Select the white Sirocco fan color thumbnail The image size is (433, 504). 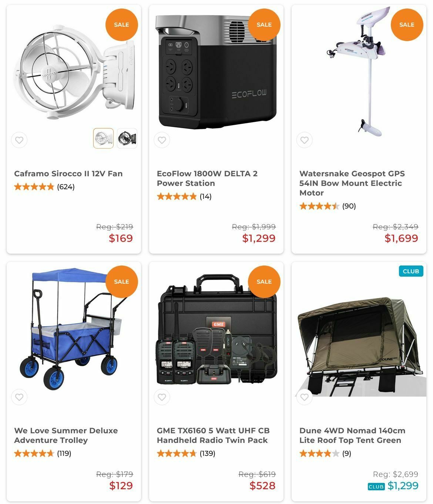(103, 138)
